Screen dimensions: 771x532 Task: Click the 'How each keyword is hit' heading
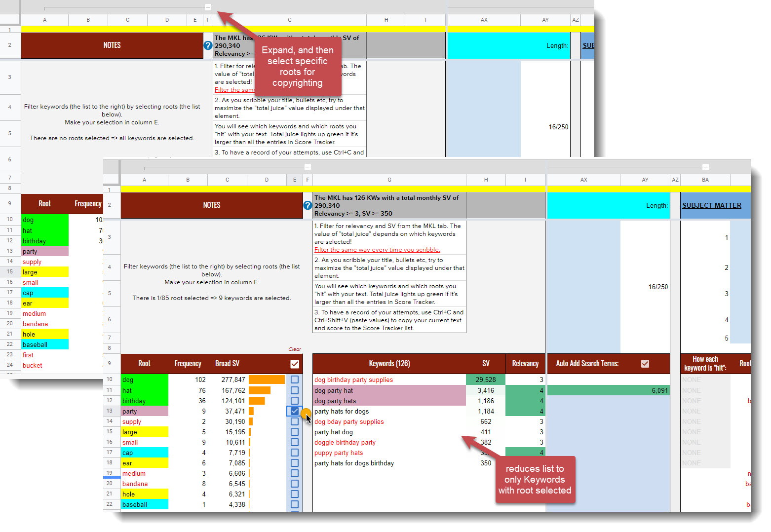tap(705, 364)
